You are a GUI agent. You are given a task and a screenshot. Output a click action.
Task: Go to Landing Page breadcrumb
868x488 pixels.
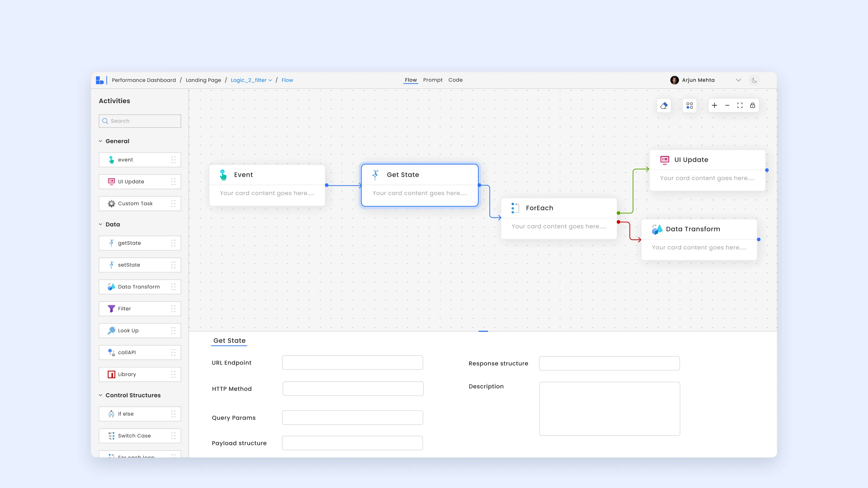click(x=203, y=80)
